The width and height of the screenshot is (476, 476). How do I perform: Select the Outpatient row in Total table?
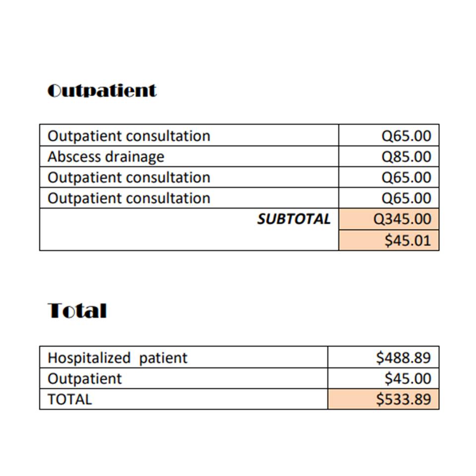pyautogui.click(x=239, y=378)
